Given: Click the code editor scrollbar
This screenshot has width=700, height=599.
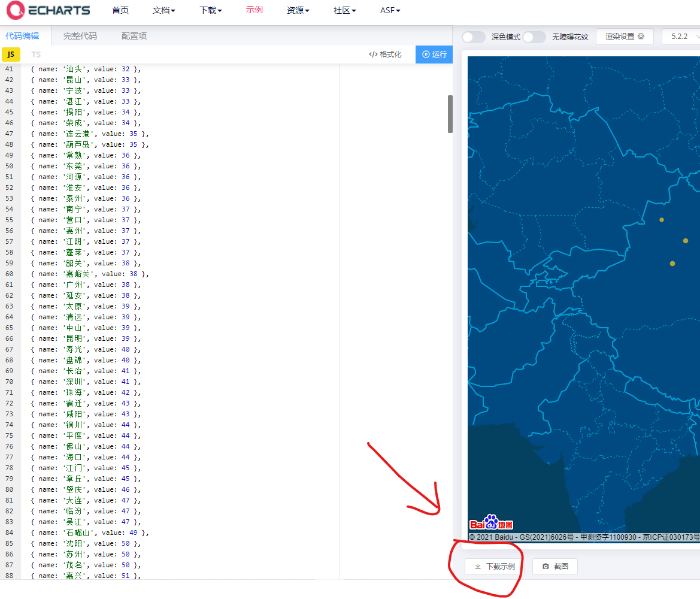Looking at the screenshot, I should click(449, 114).
